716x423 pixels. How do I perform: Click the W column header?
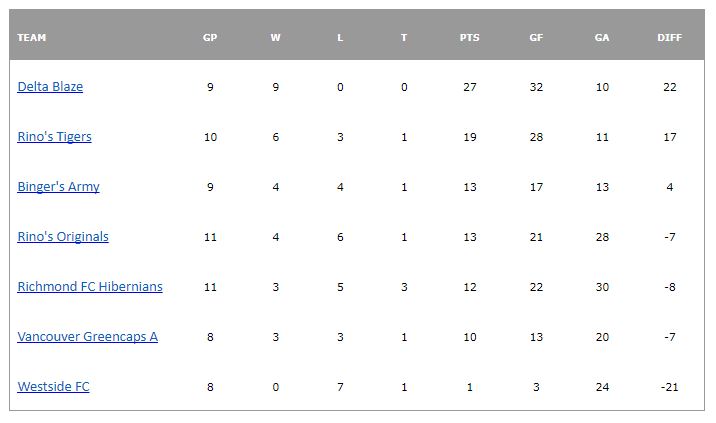pos(276,38)
